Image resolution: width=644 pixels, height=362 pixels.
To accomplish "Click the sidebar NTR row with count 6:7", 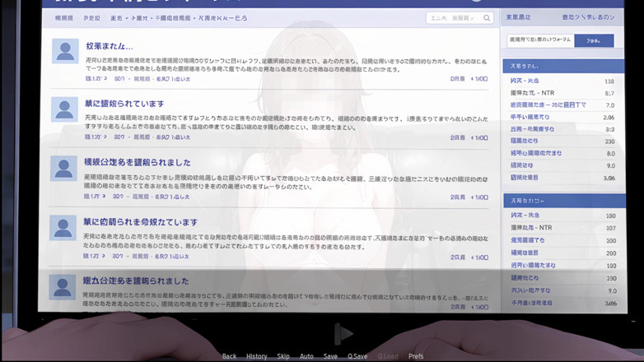I will tap(562, 93).
